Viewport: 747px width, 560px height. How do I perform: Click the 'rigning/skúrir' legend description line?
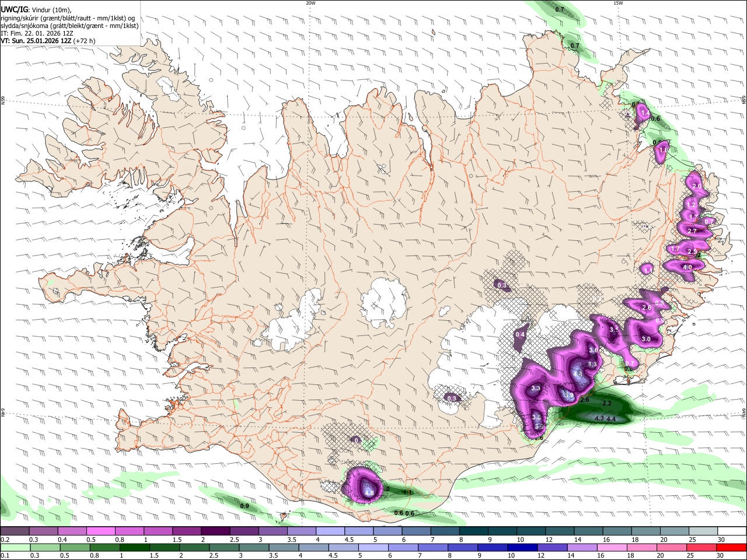pyautogui.click(x=68, y=18)
